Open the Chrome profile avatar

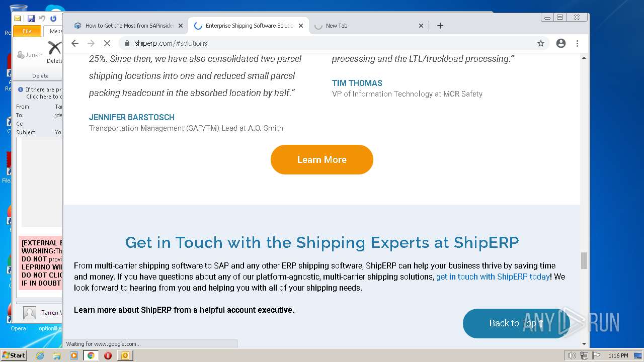click(561, 43)
